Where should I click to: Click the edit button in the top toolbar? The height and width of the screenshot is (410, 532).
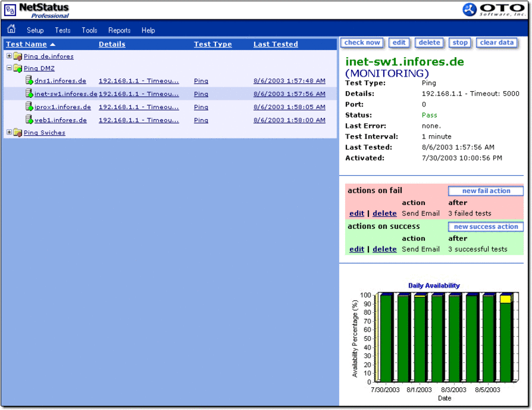point(399,43)
